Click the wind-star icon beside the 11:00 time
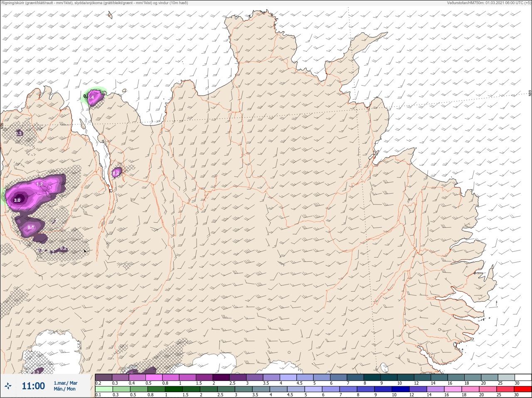 [8, 386]
